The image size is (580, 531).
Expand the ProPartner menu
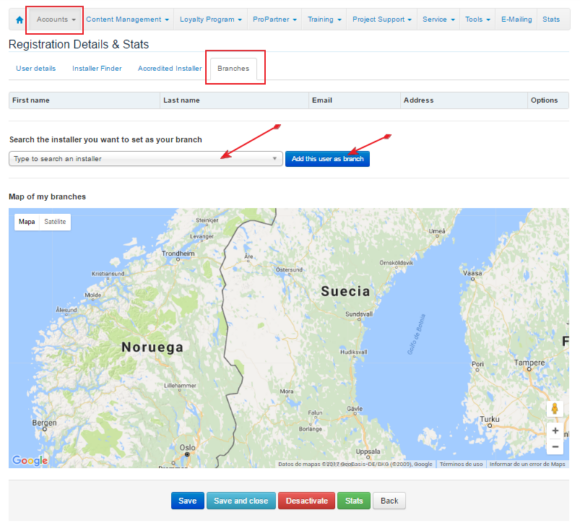[x=274, y=20]
